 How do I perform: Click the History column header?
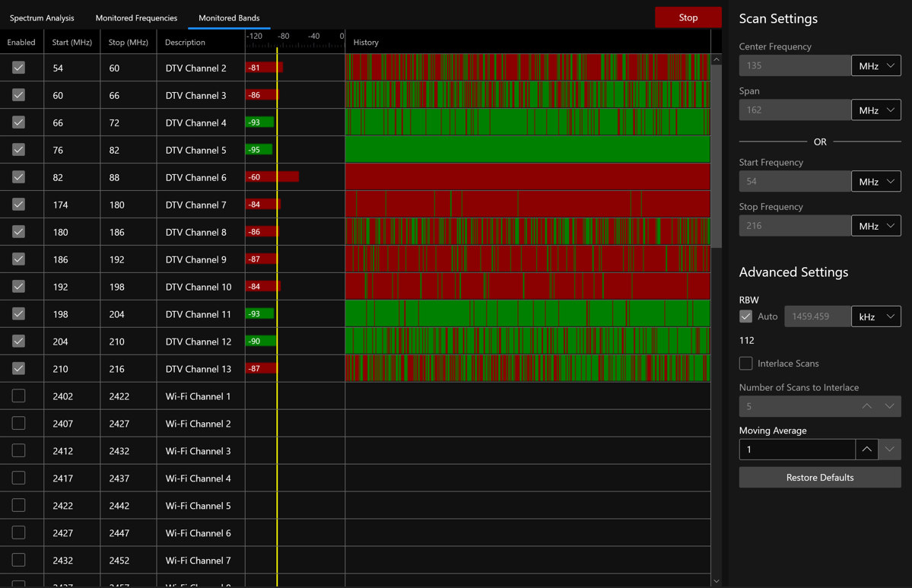pos(528,43)
